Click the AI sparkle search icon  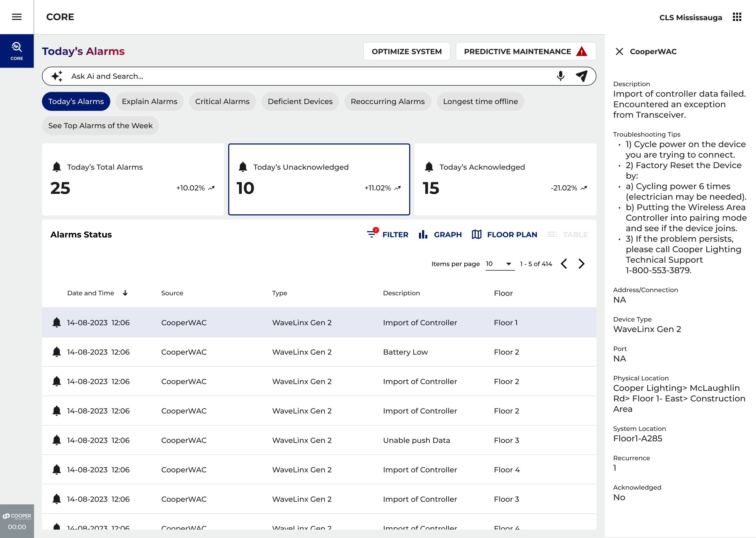pos(57,76)
